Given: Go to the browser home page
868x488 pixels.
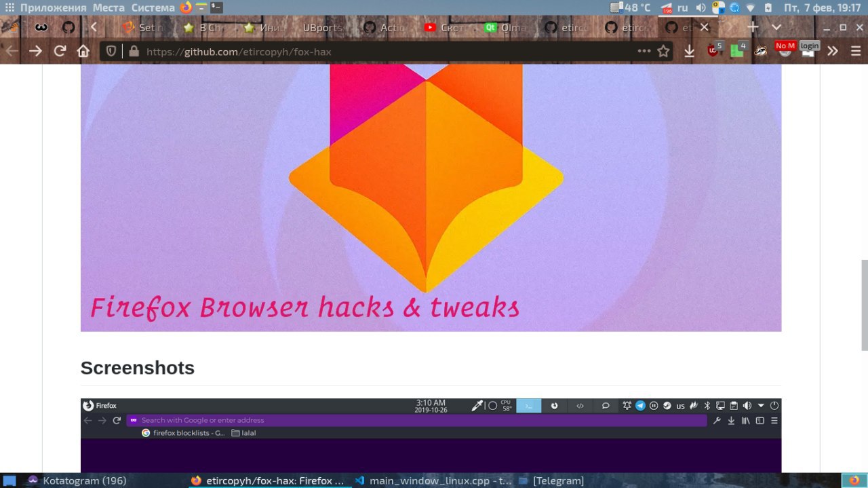Looking at the screenshot, I should click(x=83, y=51).
